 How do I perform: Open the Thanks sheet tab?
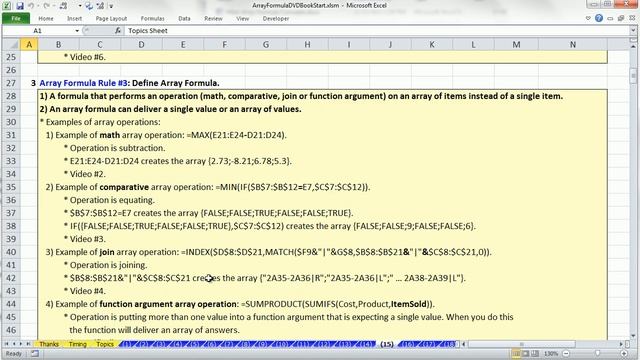tap(49, 344)
